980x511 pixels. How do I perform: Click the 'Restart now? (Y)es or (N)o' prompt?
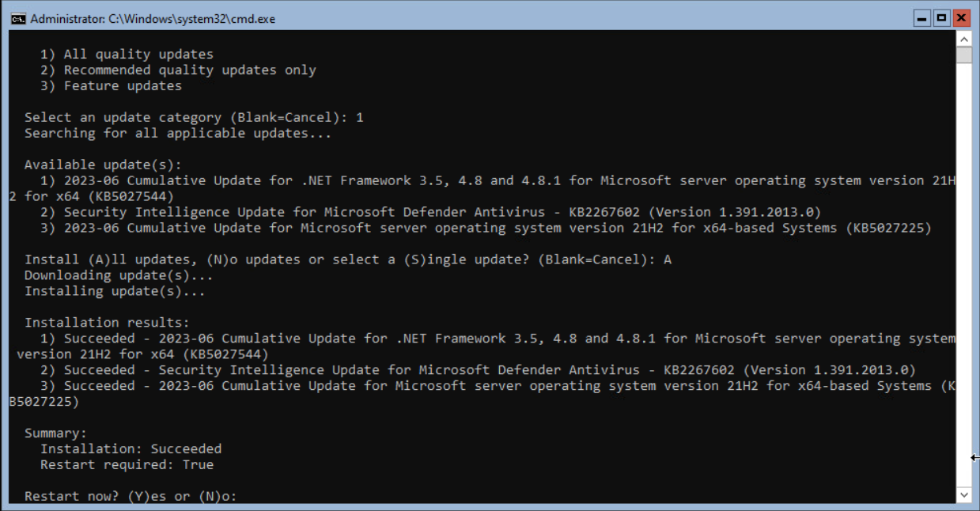point(131,497)
